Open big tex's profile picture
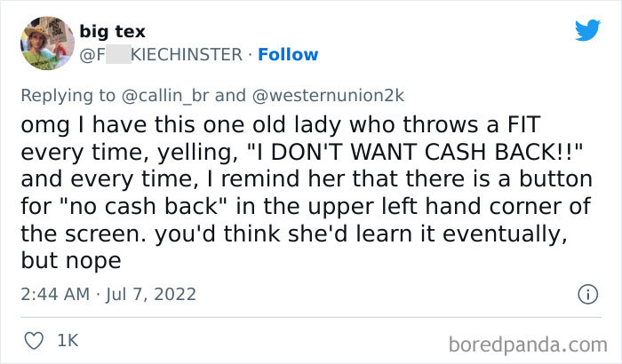The width and height of the screenshot is (622, 364). click(x=46, y=43)
